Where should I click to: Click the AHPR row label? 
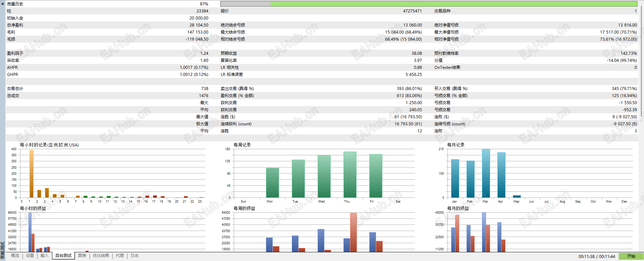[x=12, y=68]
